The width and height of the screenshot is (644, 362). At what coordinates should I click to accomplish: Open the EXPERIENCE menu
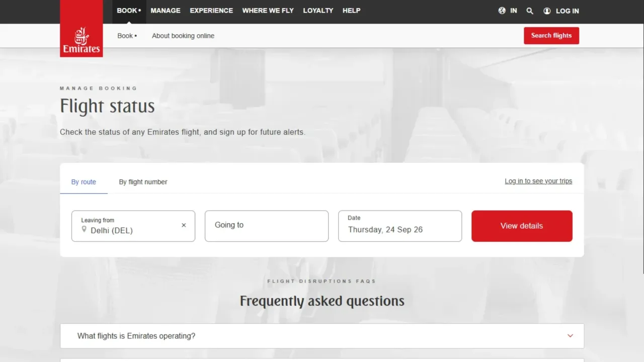pyautogui.click(x=211, y=11)
